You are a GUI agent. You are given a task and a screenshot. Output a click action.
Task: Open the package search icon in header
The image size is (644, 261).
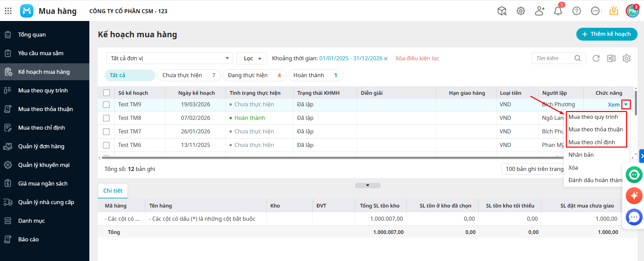502,11
